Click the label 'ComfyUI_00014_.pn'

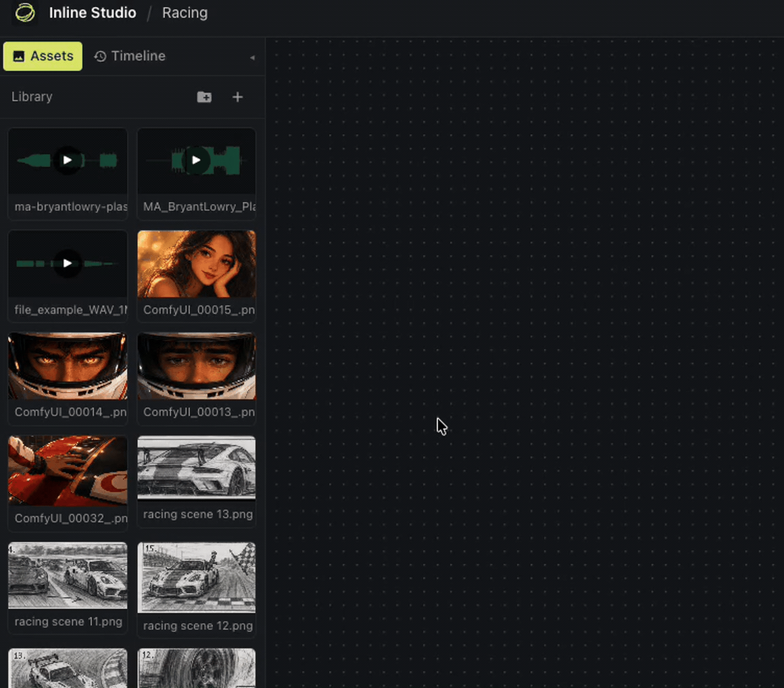tap(70, 412)
